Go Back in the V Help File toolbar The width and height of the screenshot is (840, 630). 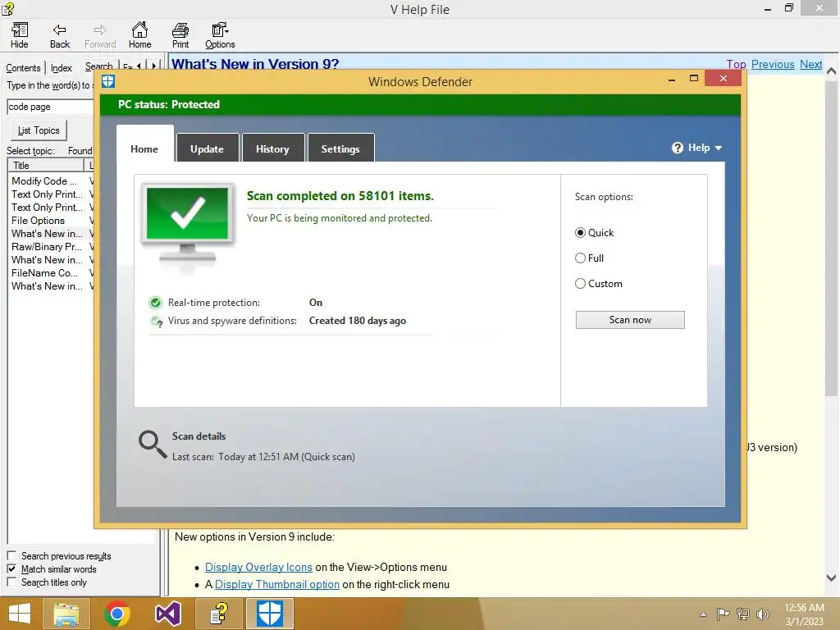point(59,35)
